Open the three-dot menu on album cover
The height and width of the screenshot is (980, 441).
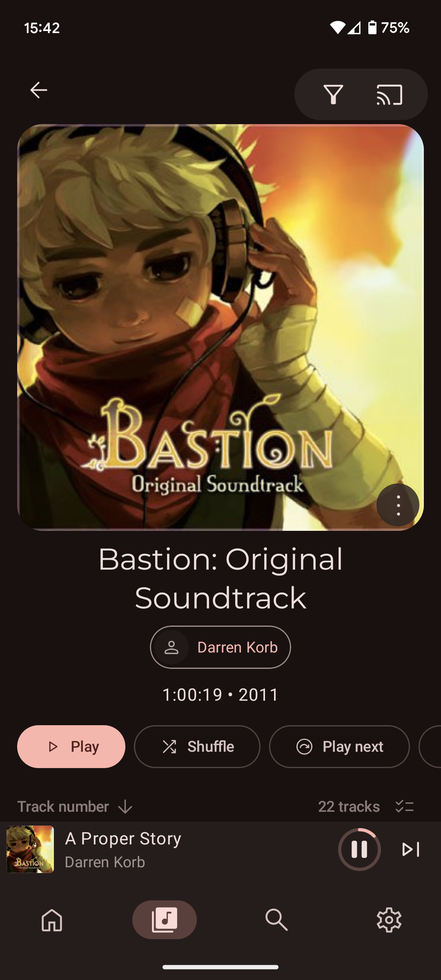click(x=398, y=505)
